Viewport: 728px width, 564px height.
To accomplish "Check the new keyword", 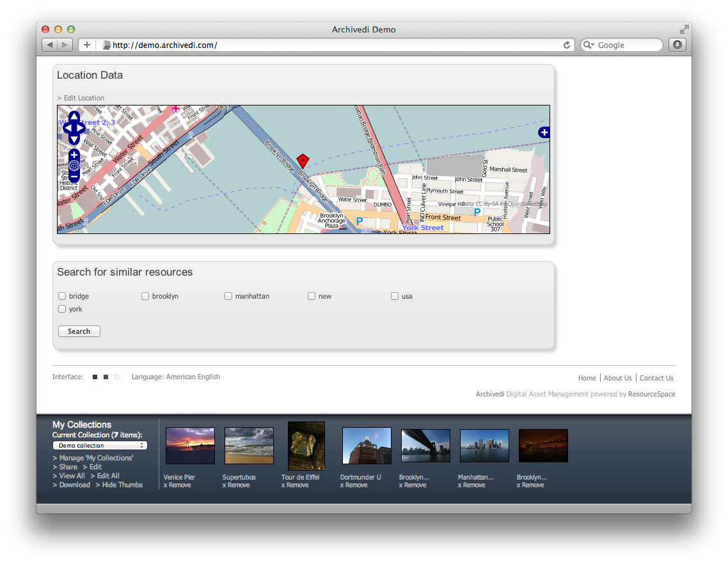I will click(312, 296).
